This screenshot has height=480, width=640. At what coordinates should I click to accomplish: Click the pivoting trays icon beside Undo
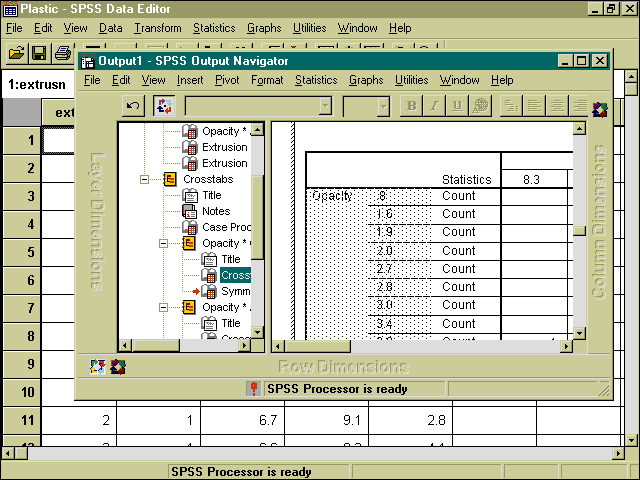click(165, 106)
